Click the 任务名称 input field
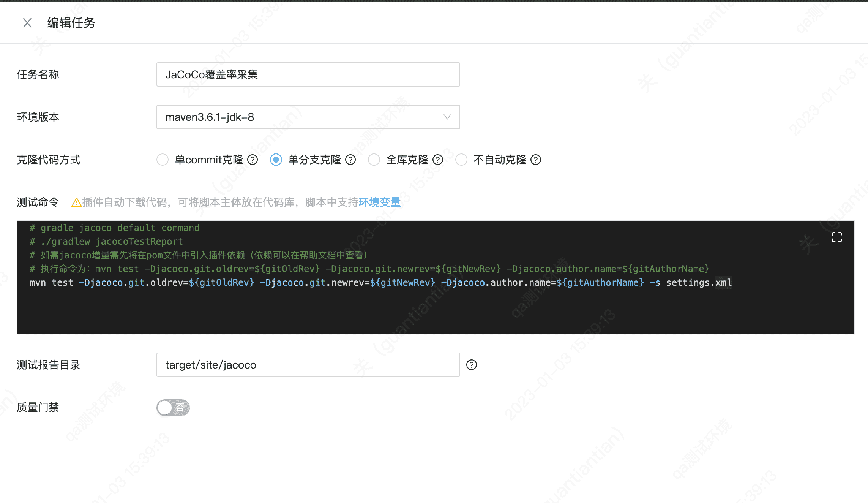This screenshot has height=503, width=868. pyautogui.click(x=308, y=74)
